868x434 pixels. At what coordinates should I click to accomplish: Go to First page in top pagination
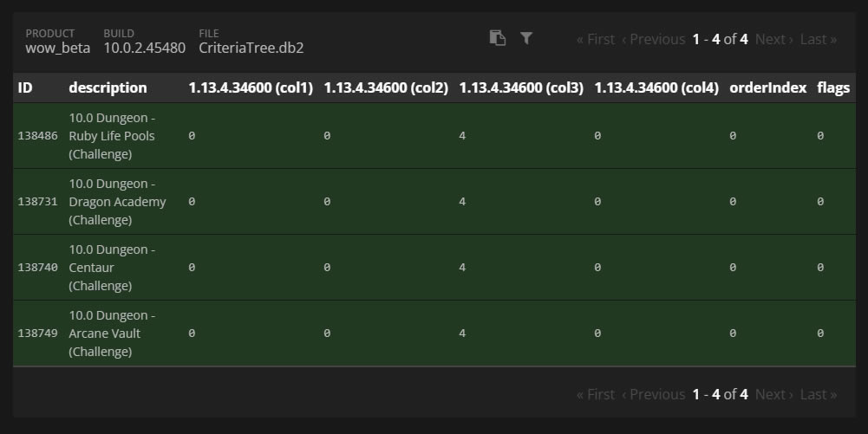[595, 39]
